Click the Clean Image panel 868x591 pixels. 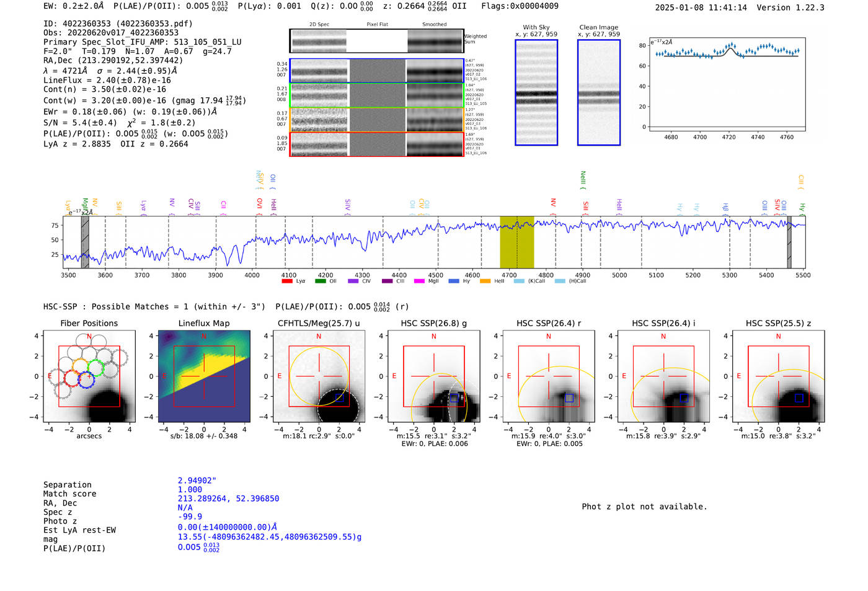599,92
